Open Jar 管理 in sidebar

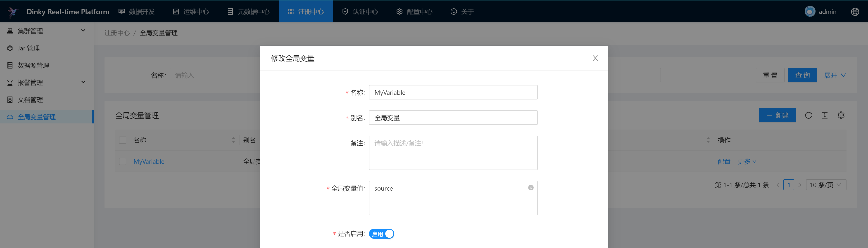click(x=29, y=48)
